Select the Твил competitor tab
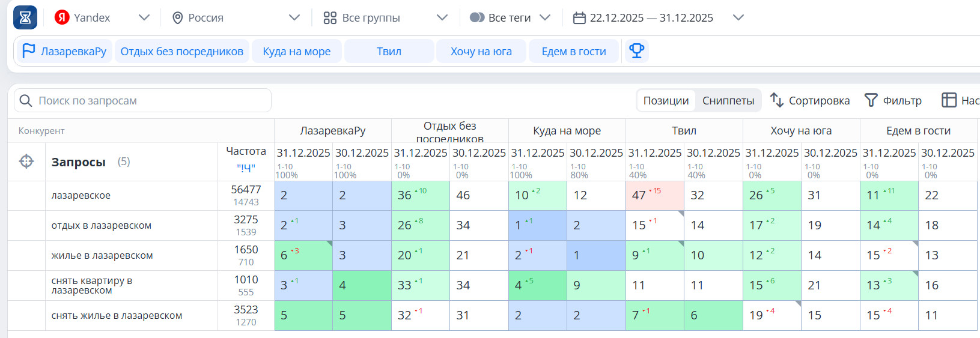 coord(389,52)
